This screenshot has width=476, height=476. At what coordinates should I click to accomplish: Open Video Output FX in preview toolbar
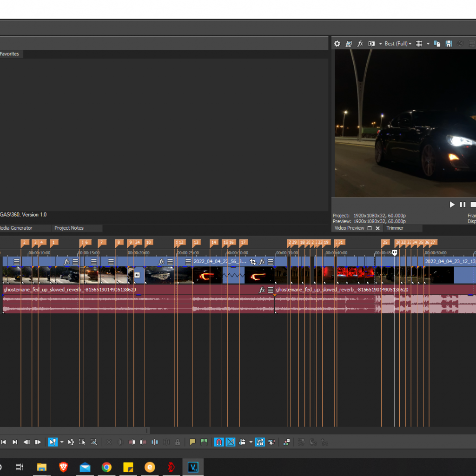(360, 44)
